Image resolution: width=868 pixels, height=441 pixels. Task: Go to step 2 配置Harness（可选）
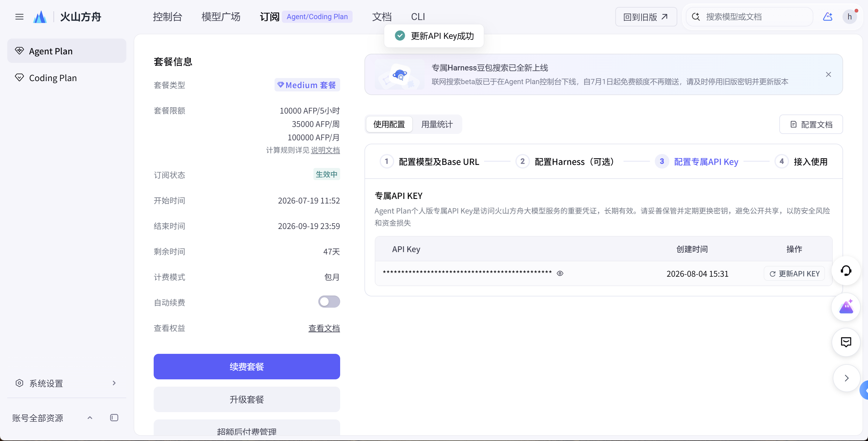(x=566, y=162)
